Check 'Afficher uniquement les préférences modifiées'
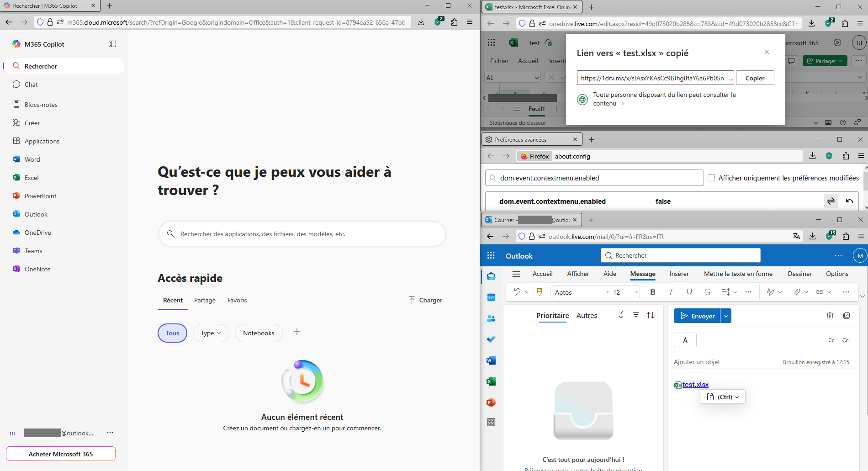 click(x=711, y=178)
